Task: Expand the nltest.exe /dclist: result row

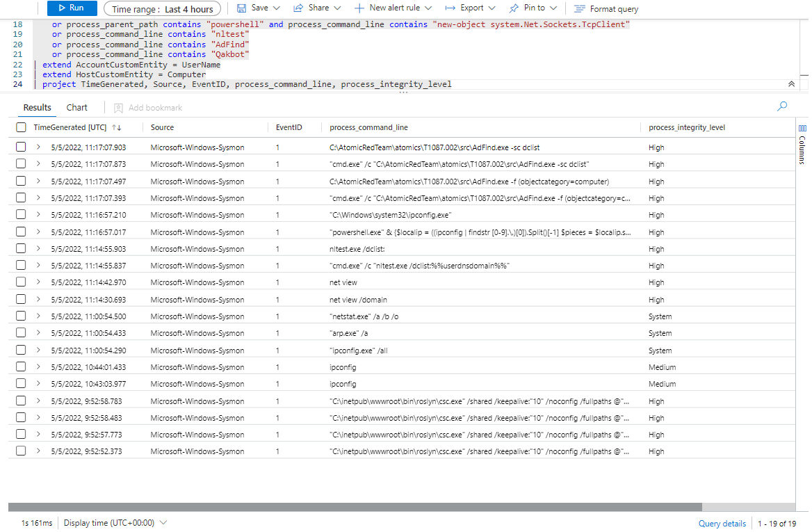Action: [x=38, y=249]
